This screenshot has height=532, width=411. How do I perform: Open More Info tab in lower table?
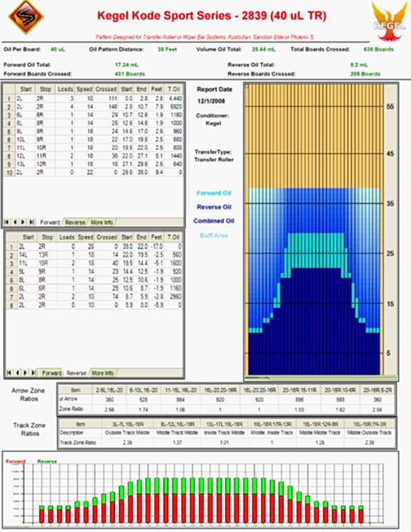pos(103,373)
